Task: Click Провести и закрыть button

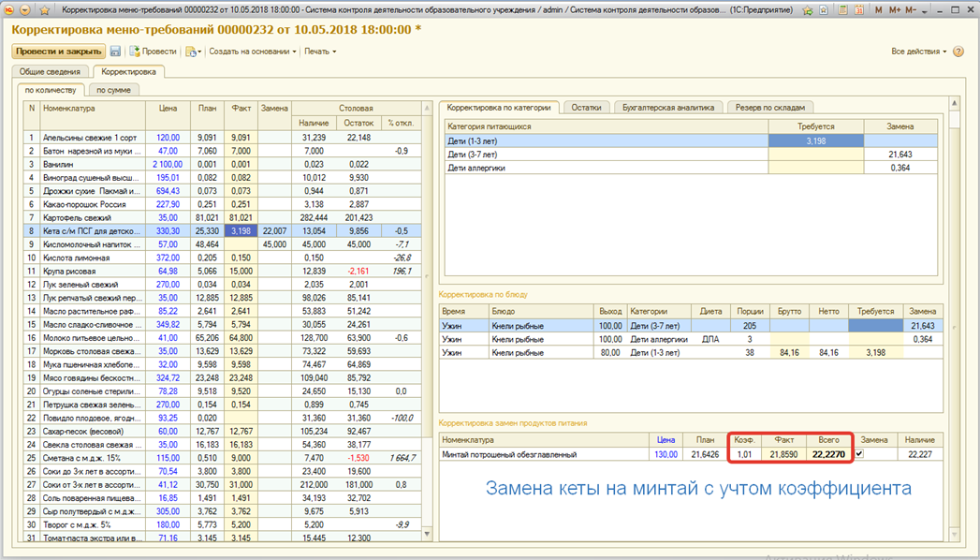Action: tap(58, 52)
